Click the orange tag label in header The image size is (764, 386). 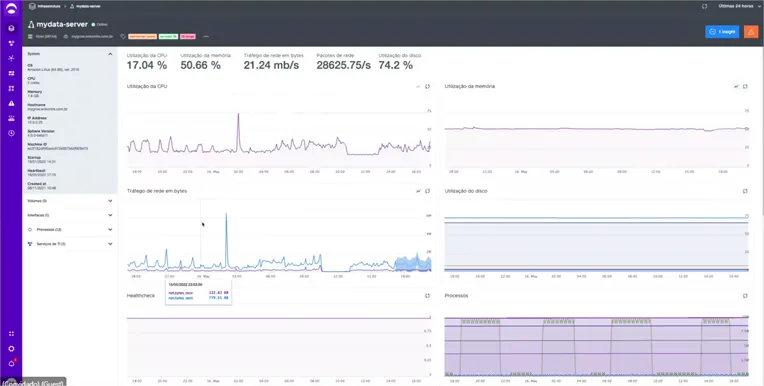point(142,37)
